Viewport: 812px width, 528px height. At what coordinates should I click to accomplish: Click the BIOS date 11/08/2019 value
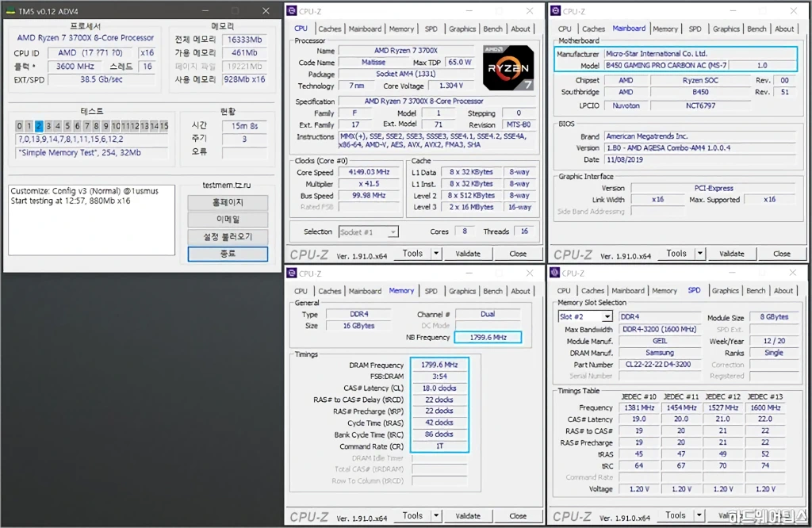pyautogui.click(x=699, y=159)
